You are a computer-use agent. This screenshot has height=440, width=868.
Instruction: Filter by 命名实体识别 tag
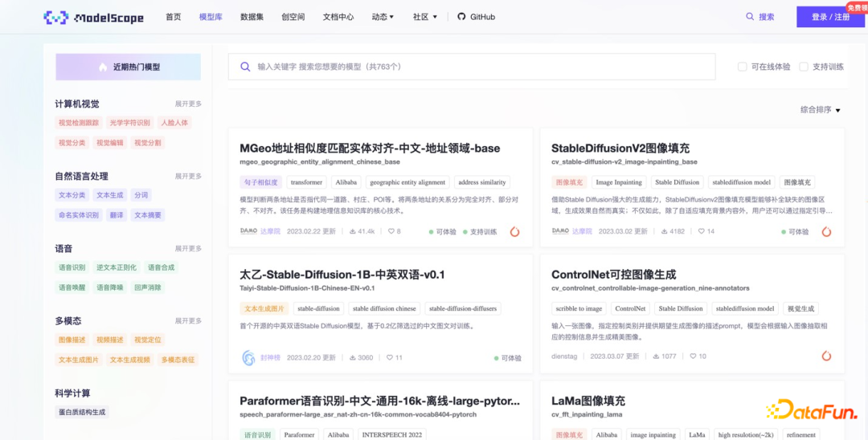[x=79, y=215]
